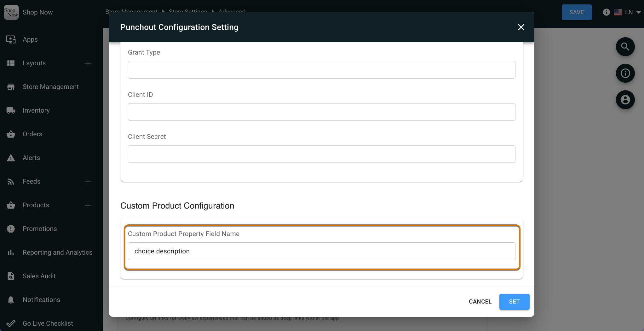Select Promotions in the sidebar

click(40, 229)
